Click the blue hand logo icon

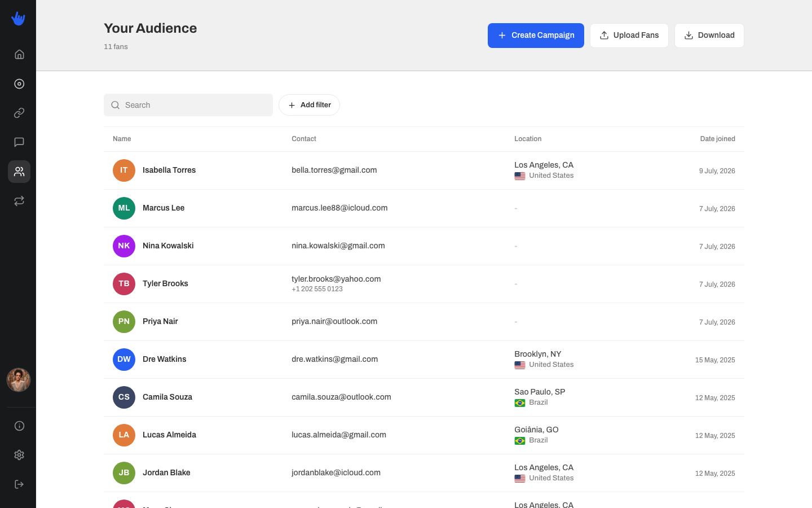pyautogui.click(x=18, y=19)
